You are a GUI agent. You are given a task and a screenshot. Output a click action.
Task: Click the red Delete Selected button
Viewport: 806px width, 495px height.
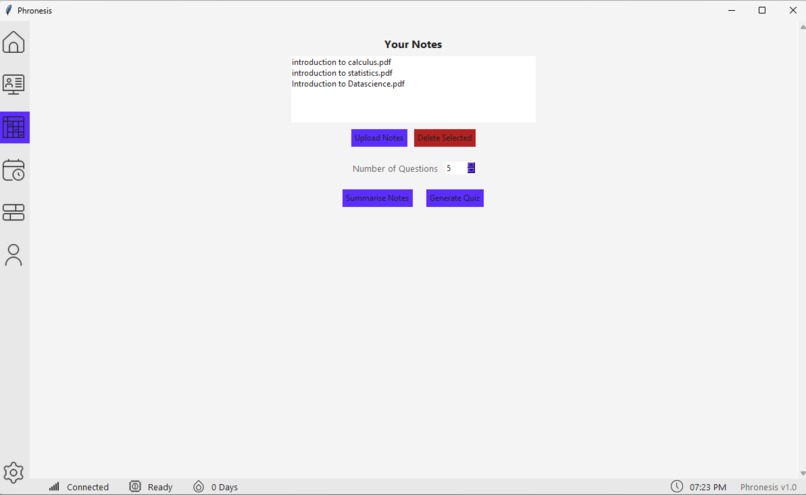445,138
